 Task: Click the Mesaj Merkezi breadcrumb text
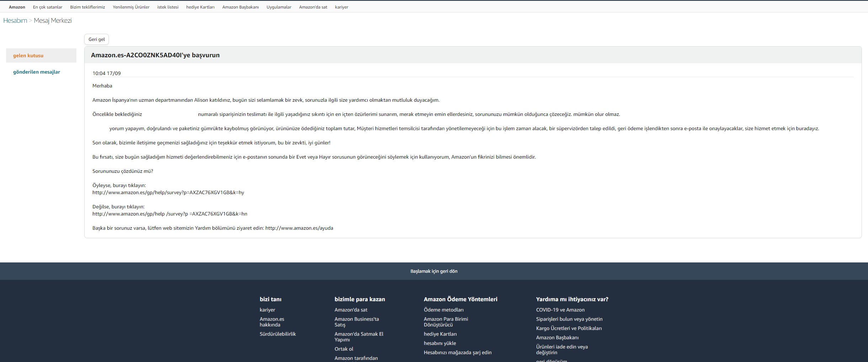coord(53,21)
